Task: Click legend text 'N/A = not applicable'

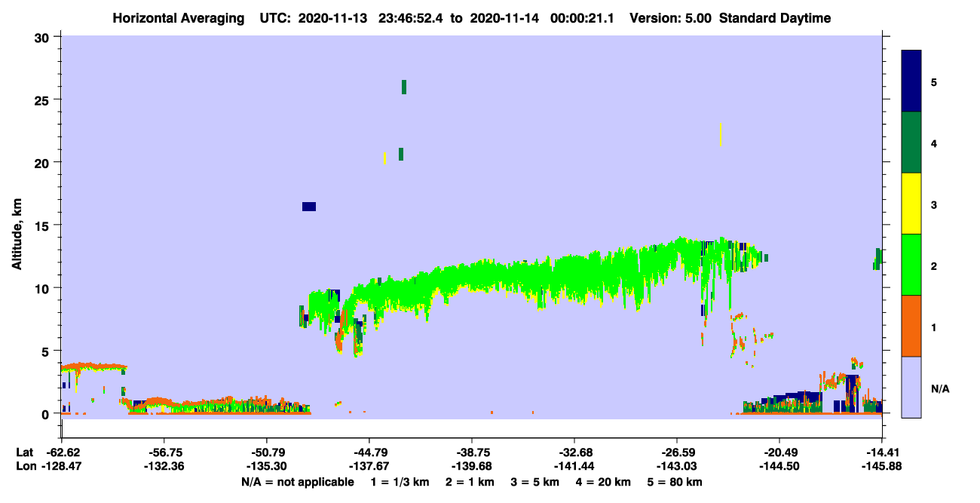Action: (297, 482)
